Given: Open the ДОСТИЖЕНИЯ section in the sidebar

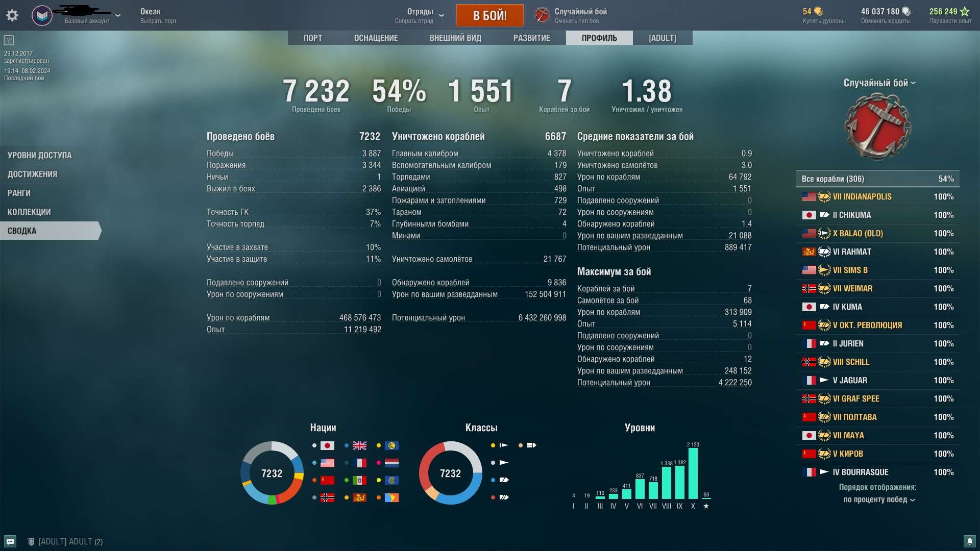Looking at the screenshot, I should [33, 173].
